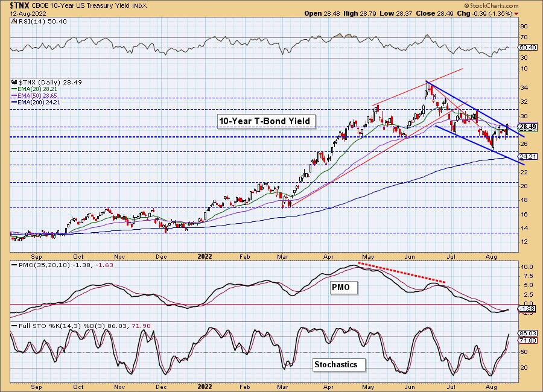543x392 pixels.
Task: Click the 'Open 28.48' value
Action: 322,13
